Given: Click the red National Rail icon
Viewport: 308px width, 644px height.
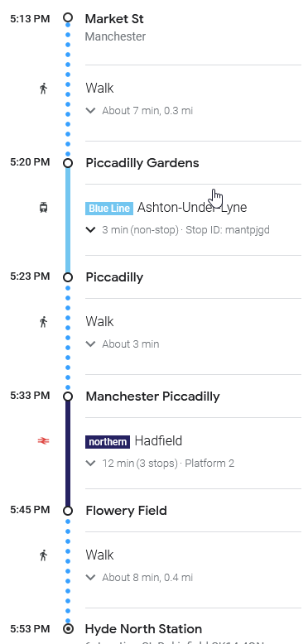Looking at the screenshot, I should 44,440.
